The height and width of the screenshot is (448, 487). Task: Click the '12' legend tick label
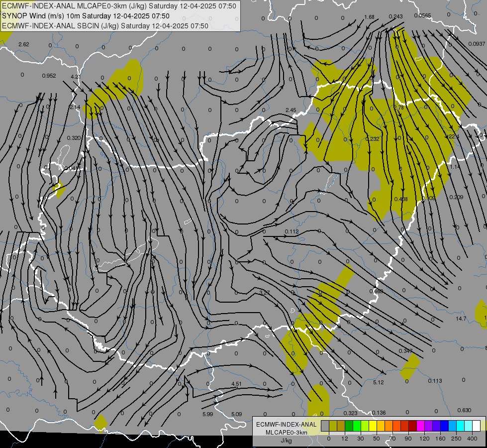pos(345,439)
